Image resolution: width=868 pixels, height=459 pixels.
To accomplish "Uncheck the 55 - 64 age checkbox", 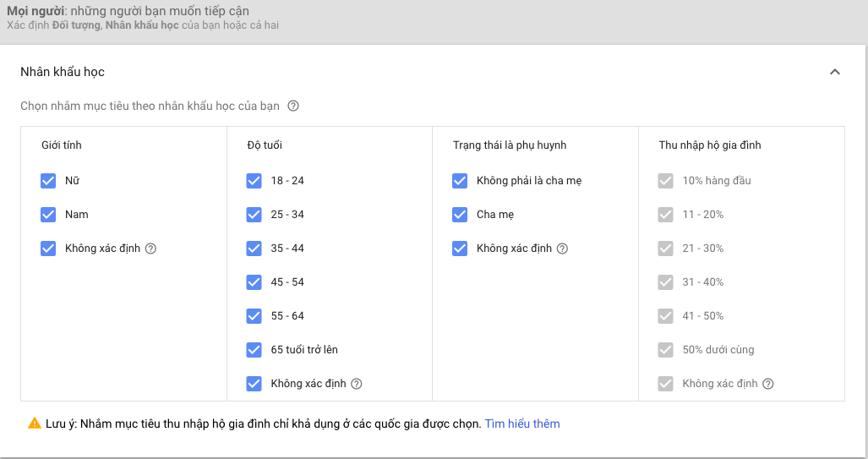I will point(254,316).
